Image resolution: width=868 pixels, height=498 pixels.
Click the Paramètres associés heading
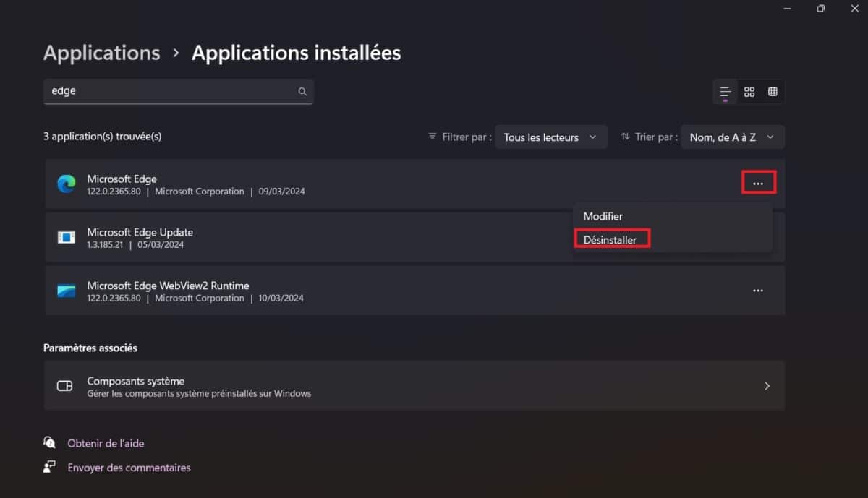coord(90,348)
